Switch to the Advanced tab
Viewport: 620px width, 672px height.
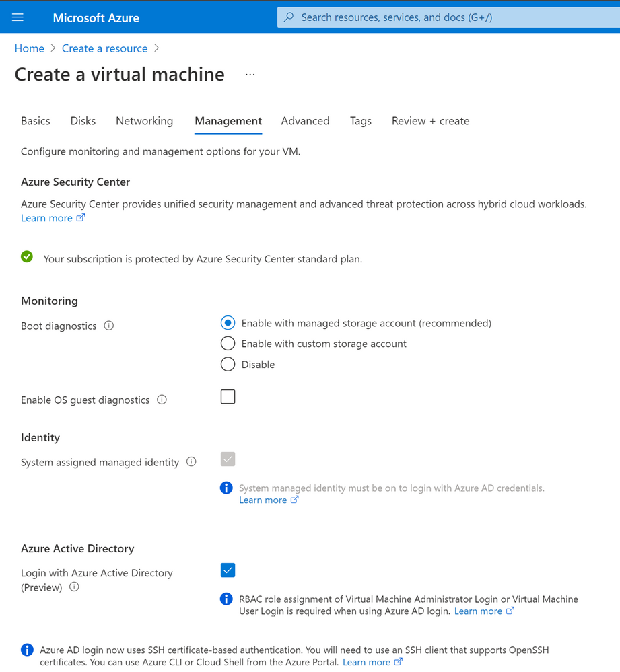pos(305,121)
